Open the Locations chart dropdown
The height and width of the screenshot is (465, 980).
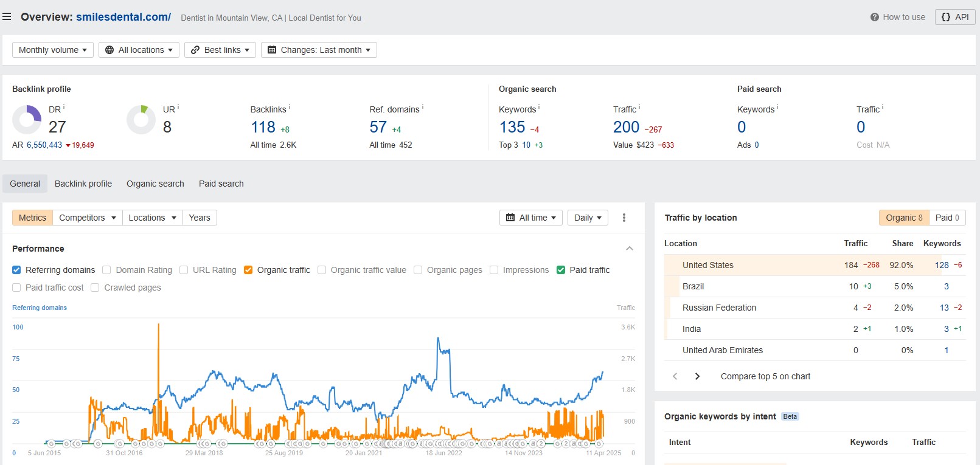pyautogui.click(x=152, y=218)
